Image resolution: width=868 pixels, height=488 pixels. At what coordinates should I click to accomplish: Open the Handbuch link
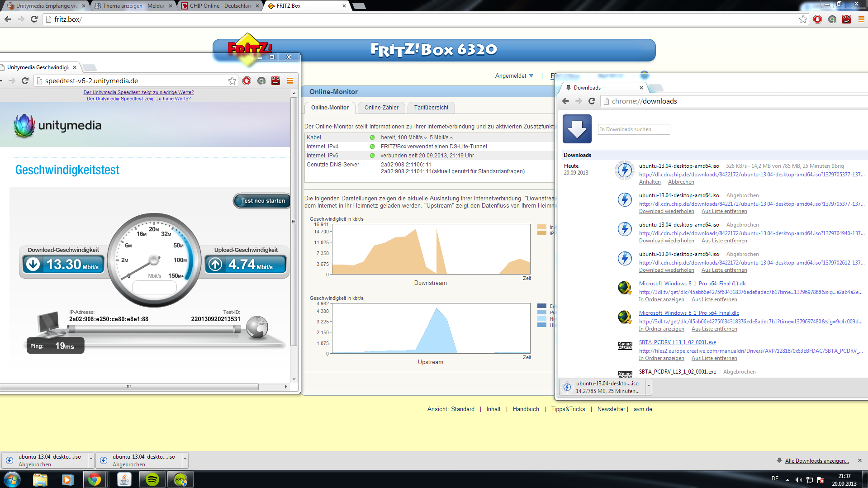click(x=526, y=409)
